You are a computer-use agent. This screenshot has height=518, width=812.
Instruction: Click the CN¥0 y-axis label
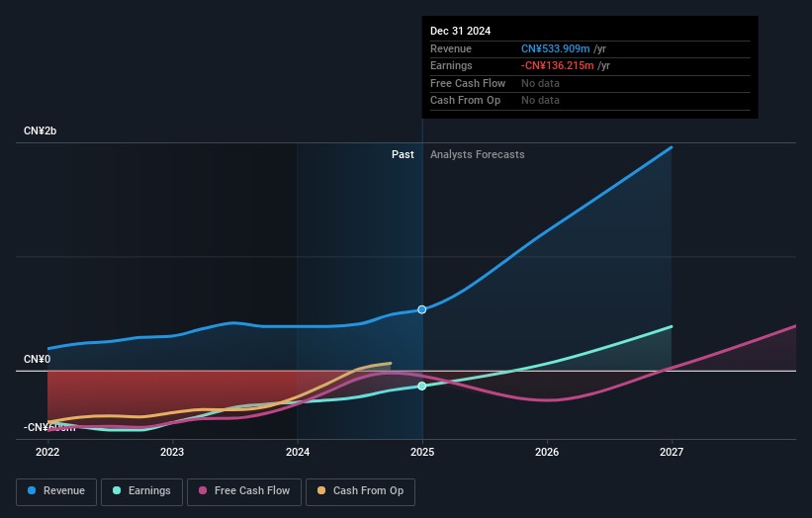(x=37, y=359)
